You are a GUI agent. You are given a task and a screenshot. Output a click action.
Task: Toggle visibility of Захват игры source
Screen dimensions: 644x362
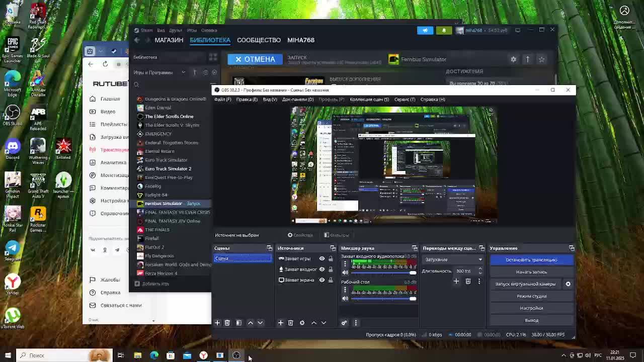pyautogui.click(x=322, y=259)
